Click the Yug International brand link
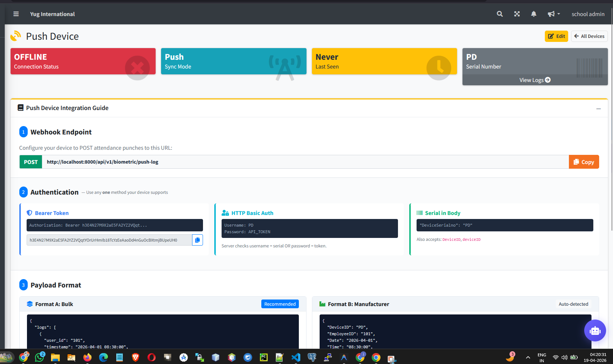The height and width of the screenshot is (364, 613). coord(52,14)
